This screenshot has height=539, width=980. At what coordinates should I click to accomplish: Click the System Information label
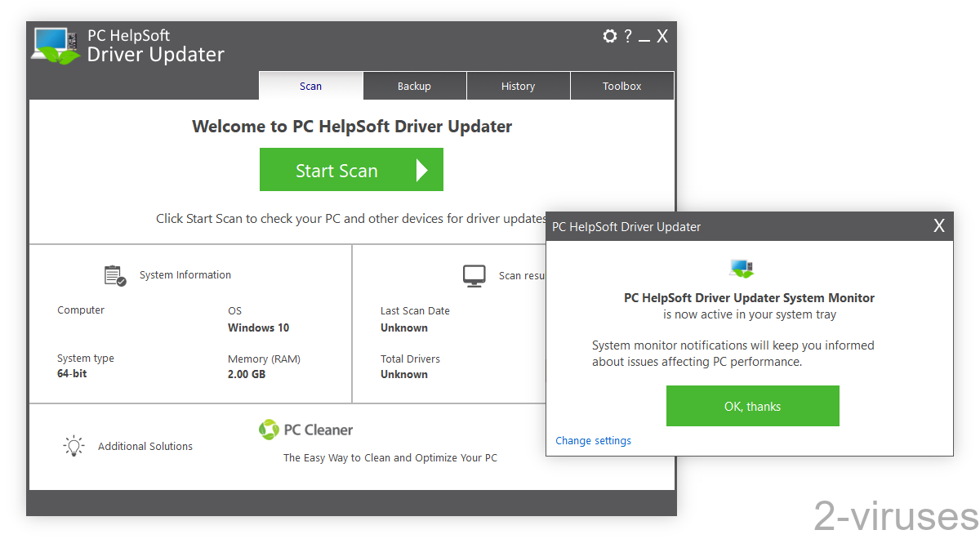(185, 275)
